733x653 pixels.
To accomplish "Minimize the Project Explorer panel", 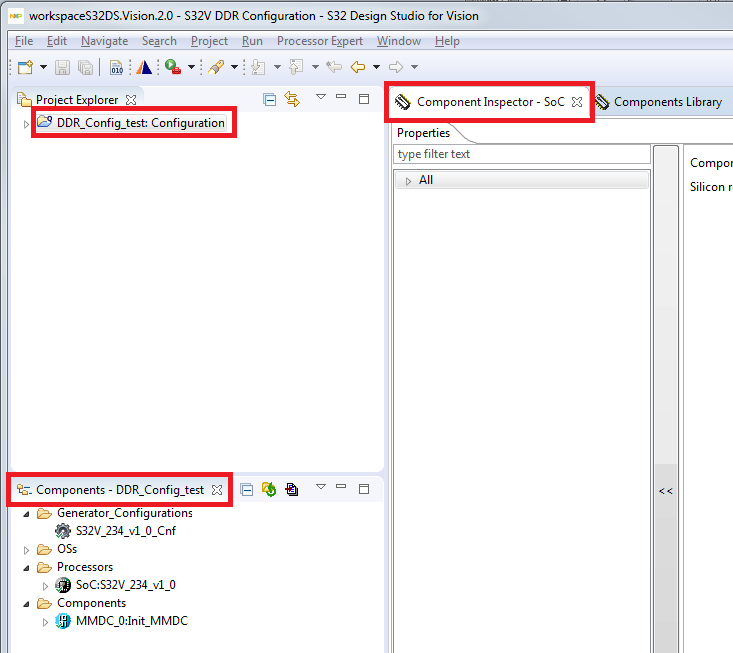I will pos(341,97).
